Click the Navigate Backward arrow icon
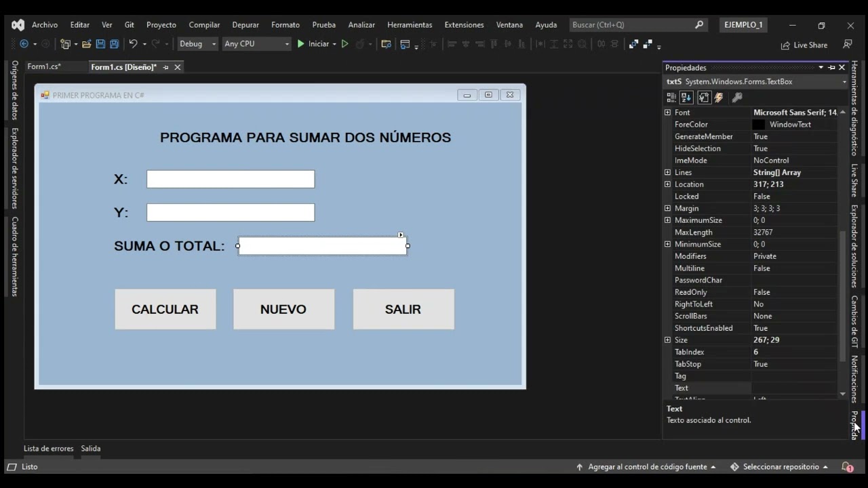The image size is (868, 488). 24,44
